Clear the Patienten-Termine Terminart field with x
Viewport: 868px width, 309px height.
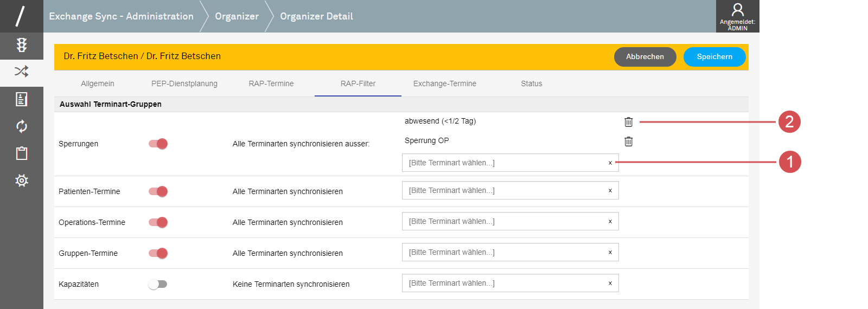610,191
